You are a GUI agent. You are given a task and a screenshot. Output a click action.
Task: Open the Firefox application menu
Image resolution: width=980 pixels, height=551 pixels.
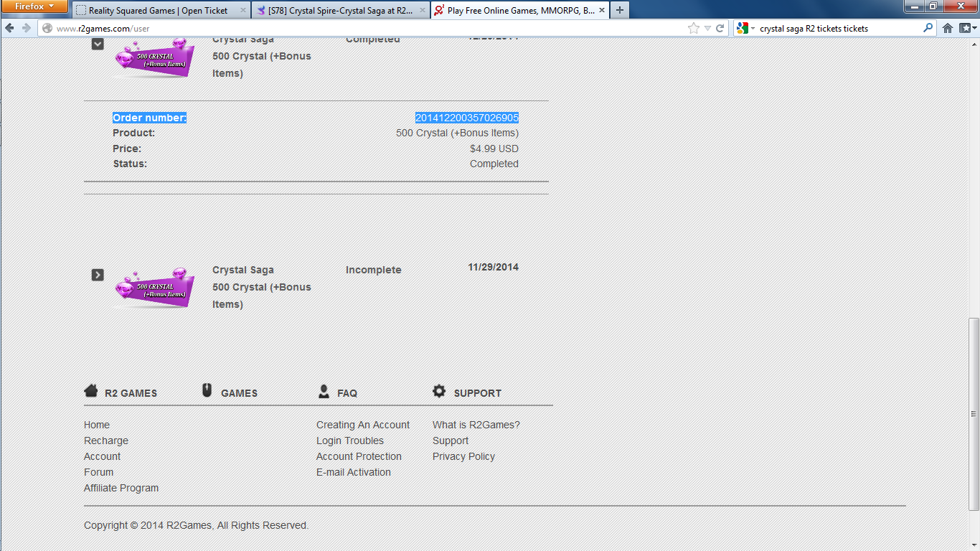pos(34,6)
